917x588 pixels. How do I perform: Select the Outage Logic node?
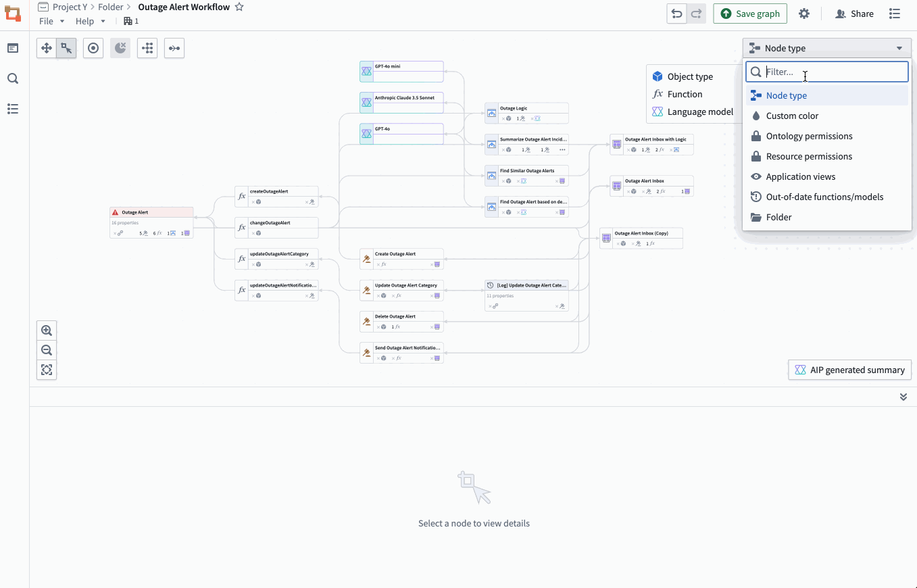click(526, 113)
